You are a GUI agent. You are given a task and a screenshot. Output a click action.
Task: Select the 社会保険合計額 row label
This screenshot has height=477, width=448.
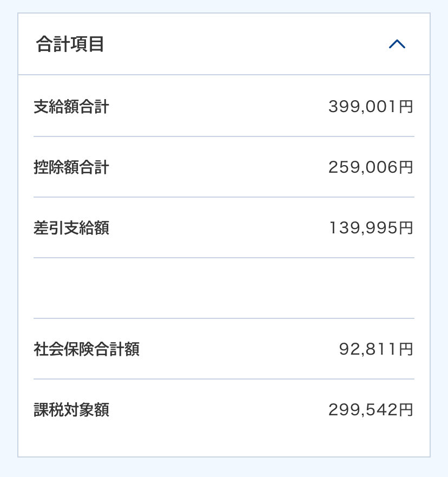tap(87, 349)
